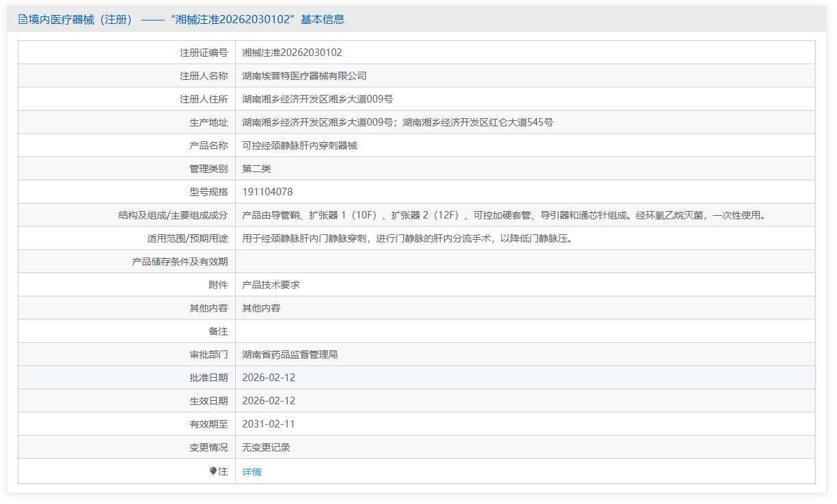837x504 pixels.
Task: Click the 管理类别 label
Action: (x=208, y=169)
